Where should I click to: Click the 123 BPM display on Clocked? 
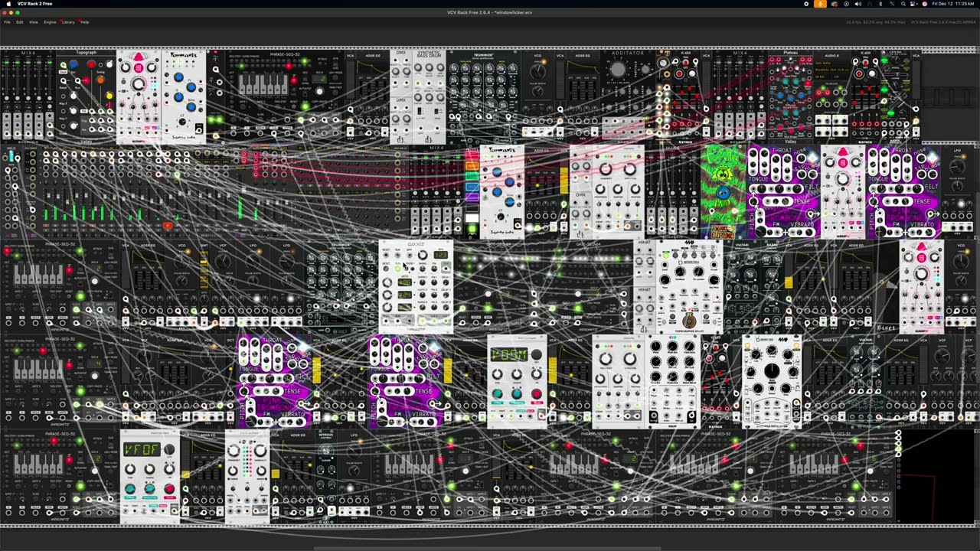pos(441,256)
